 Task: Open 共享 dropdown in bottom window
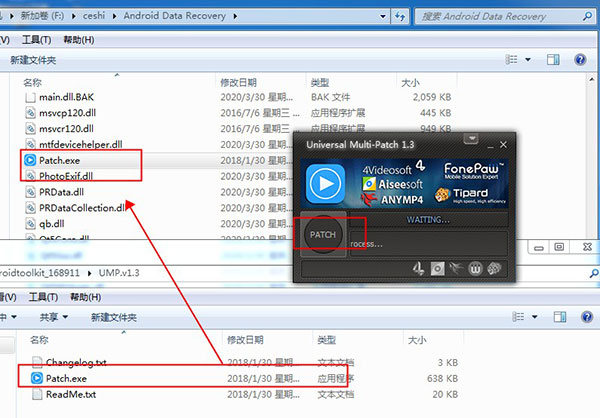pos(54,317)
